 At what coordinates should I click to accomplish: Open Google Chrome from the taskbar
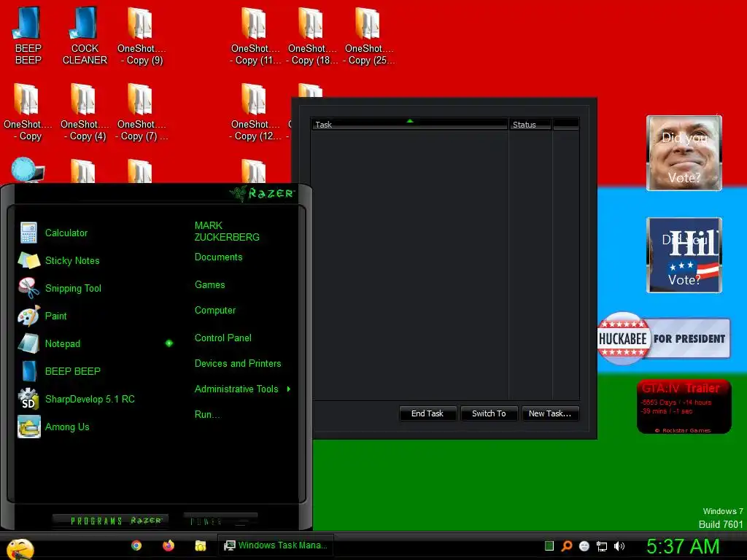[x=136, y=545]
